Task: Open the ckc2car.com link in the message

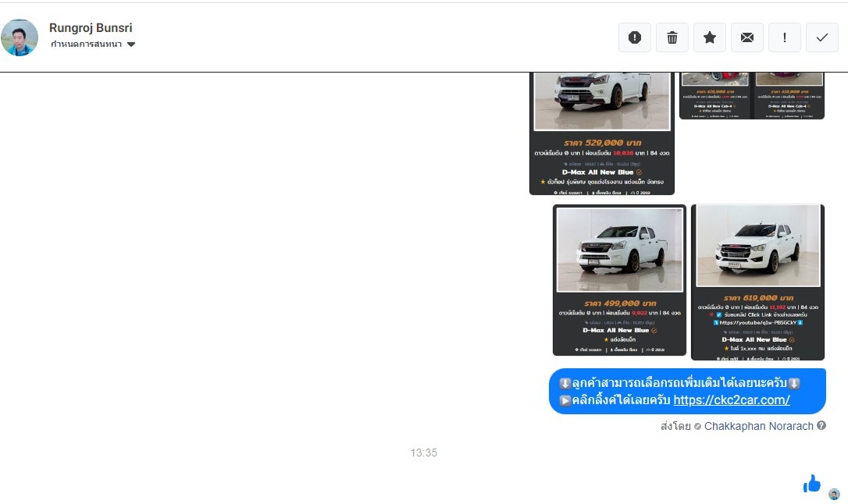Action: click(732, 400)
